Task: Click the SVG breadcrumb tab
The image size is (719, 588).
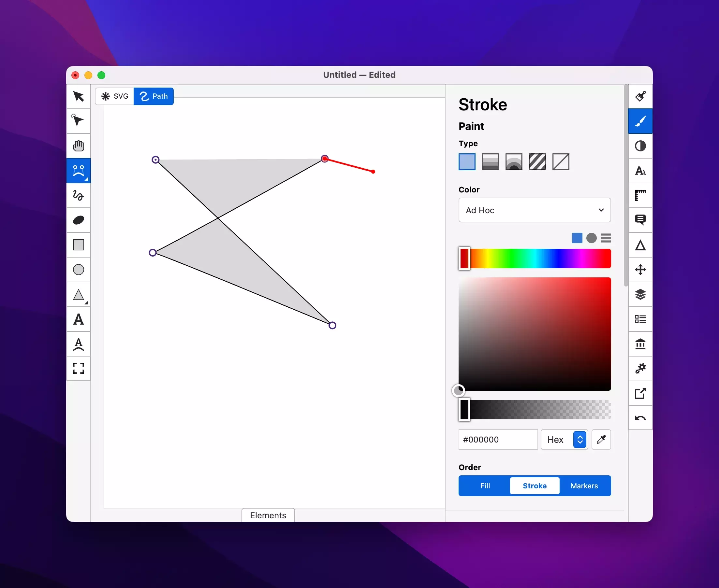Action: pyautogui.click(x=115, y=96)
